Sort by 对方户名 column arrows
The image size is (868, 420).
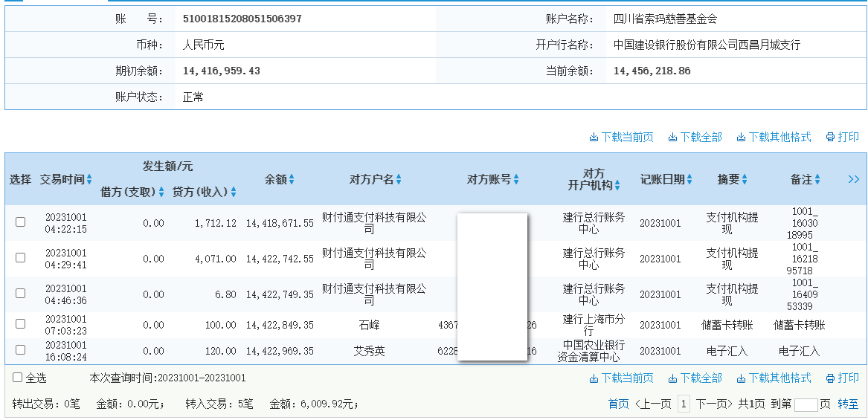pyautogui.click(x=399, y=180)
